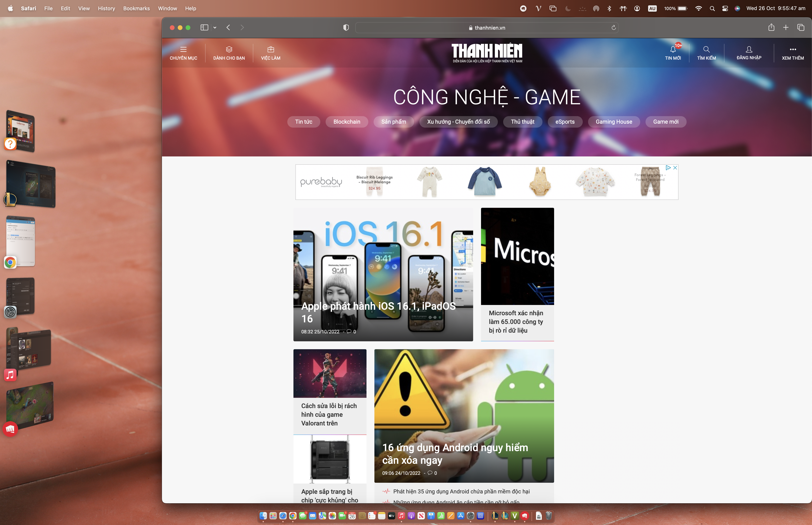Open the AU input source menu
Viewport: 812px width, 525px height.
click(x=652, y=8)
